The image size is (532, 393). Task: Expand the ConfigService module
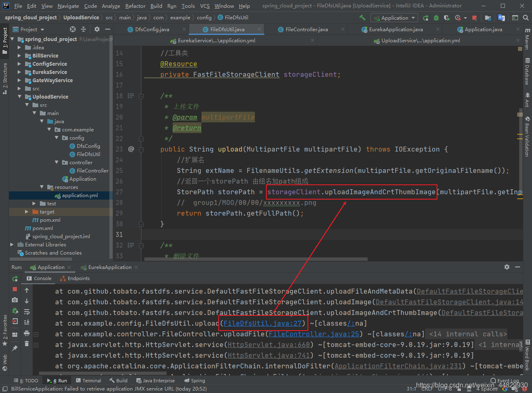click(x=19, y=64)
